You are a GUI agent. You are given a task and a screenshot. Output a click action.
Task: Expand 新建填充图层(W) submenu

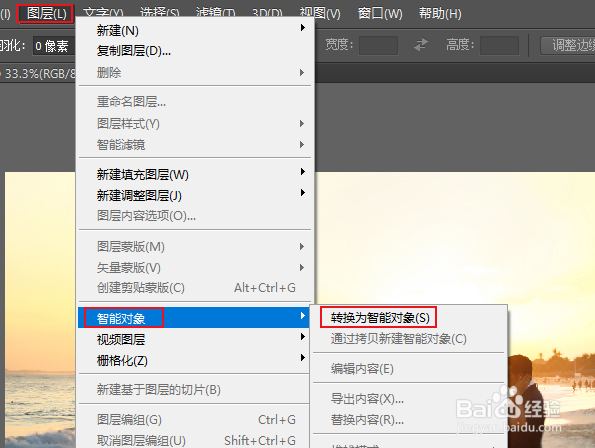coord(195,174)
